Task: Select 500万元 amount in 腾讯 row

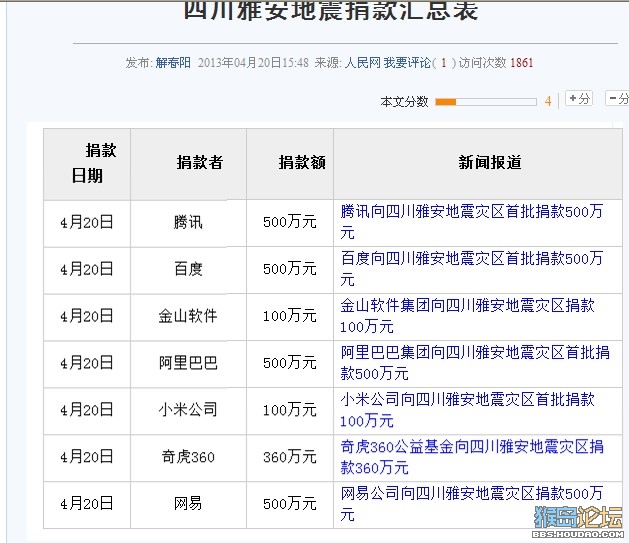Action: tap(290, 222)
